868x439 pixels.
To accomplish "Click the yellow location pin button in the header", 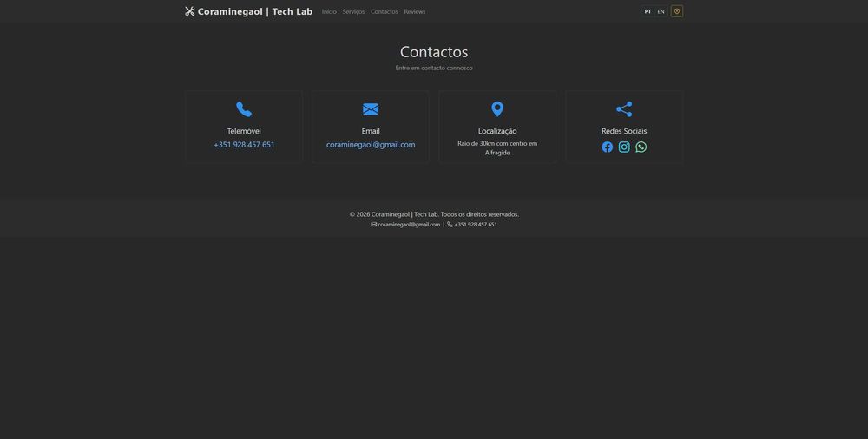I will click(x=676, y=11).
